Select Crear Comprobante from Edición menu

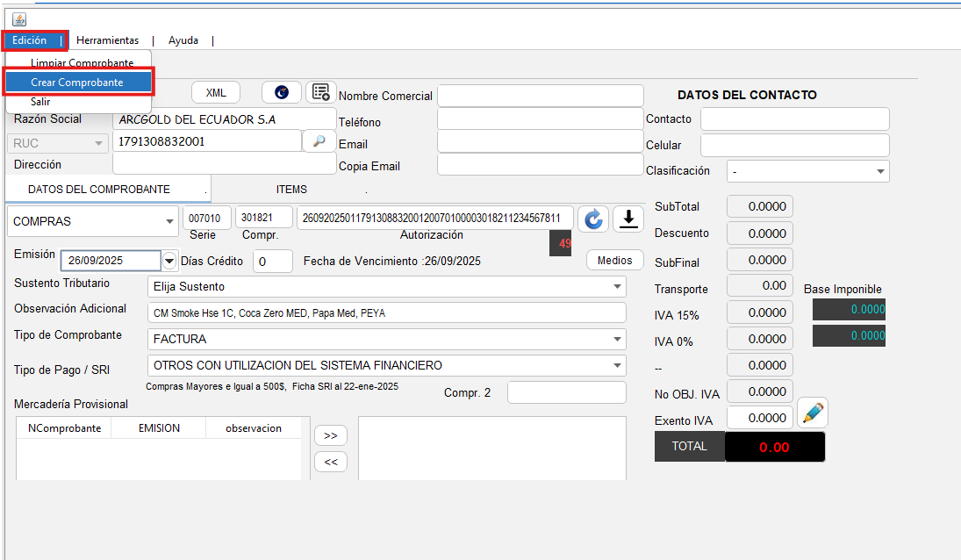point(78,82)
